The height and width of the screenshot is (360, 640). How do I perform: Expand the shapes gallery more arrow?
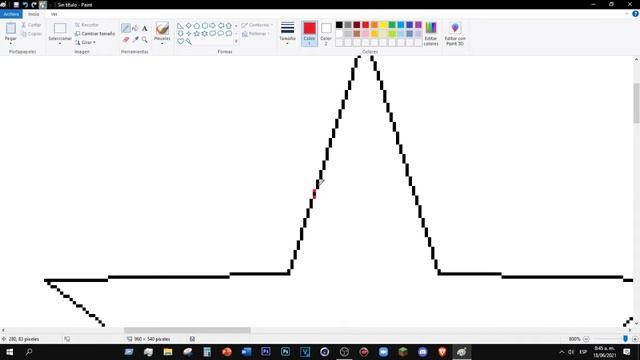click(x=236, y=41)
